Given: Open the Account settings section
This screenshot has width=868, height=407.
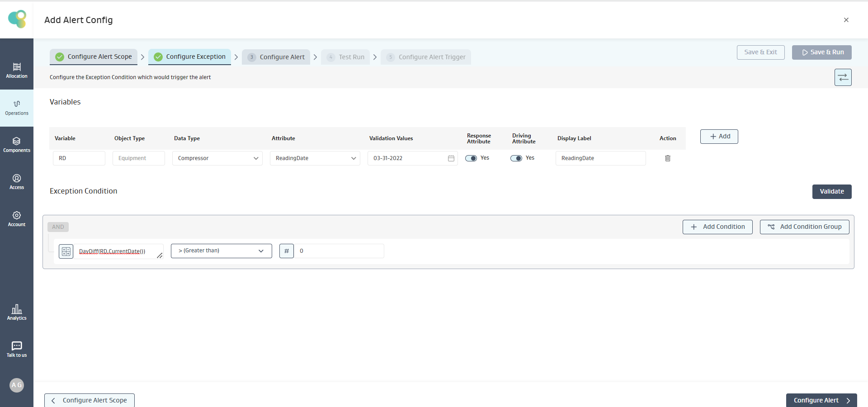Looking at the screenshot, I should [17, 219].
